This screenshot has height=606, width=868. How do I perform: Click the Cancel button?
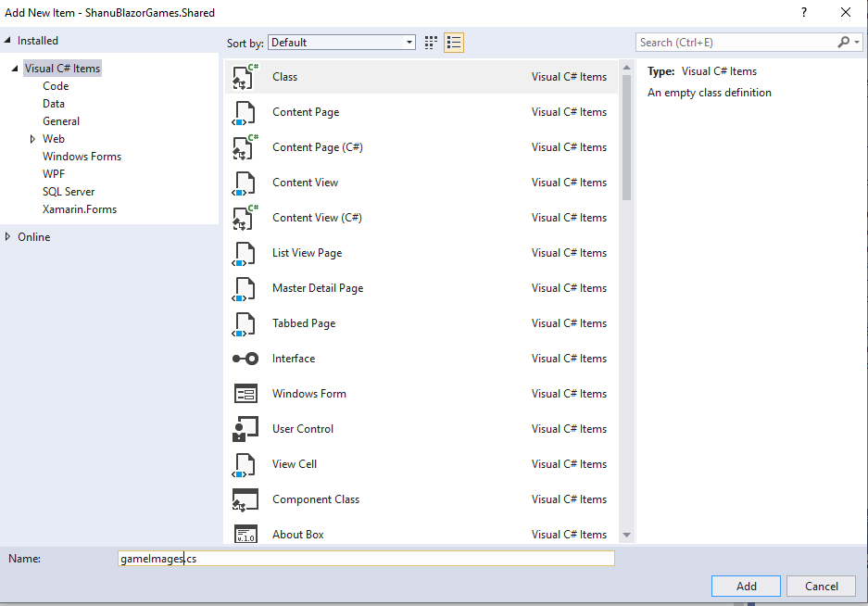[x=822, y=586]
